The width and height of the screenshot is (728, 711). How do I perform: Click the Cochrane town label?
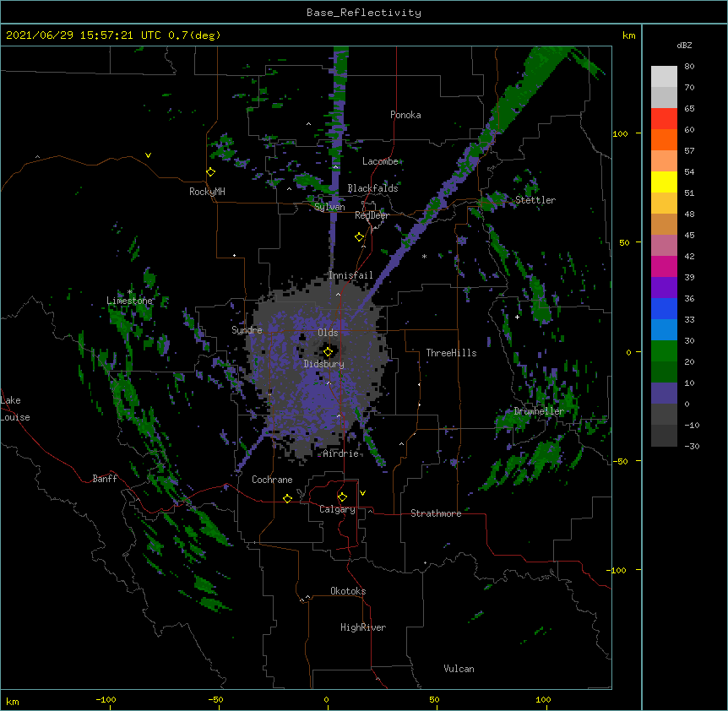click(x=272, y=480)
